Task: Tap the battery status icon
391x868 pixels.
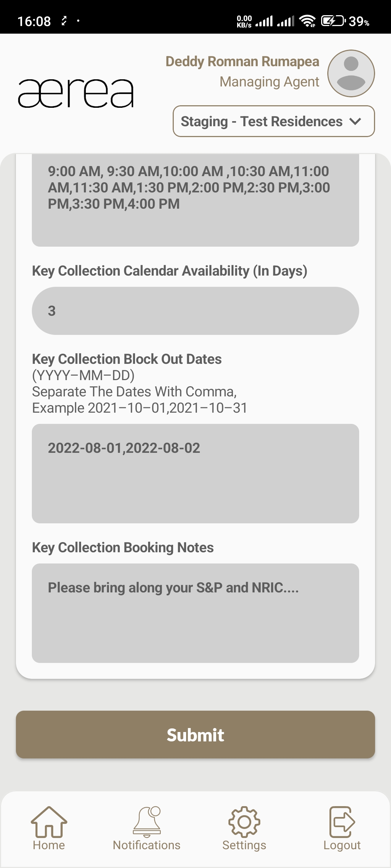Action: pyautogui.click(x=333, y=21)
